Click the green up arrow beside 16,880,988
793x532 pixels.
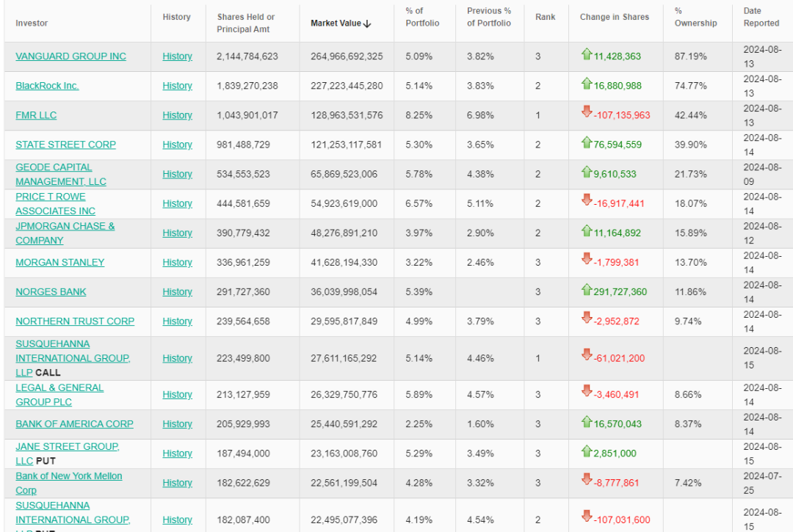point(587,84)
